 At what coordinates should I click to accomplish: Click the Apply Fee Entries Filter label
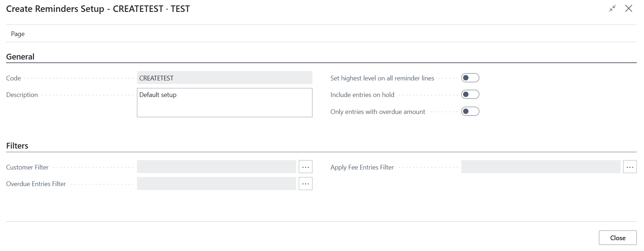[x=362, y=167]
